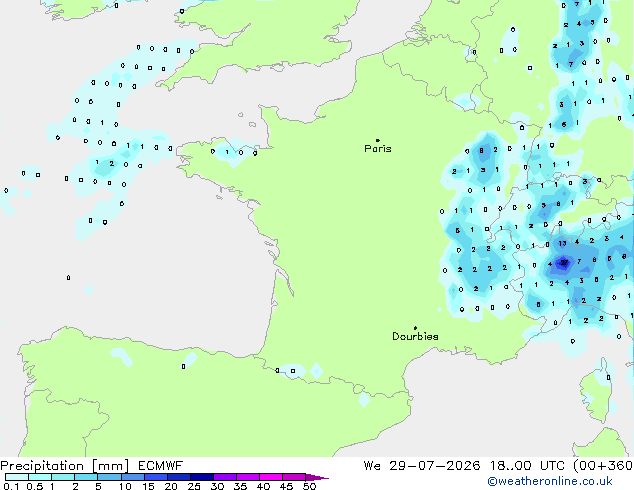Click the '18..00 UTC' time text
The width and height of the screenshot is (634, 490).
pos(527,466)
